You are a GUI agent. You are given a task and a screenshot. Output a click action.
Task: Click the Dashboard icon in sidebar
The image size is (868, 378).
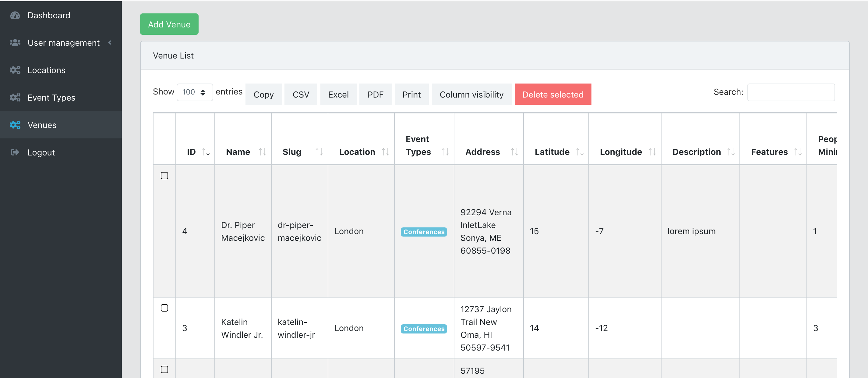tap(16, 15)
